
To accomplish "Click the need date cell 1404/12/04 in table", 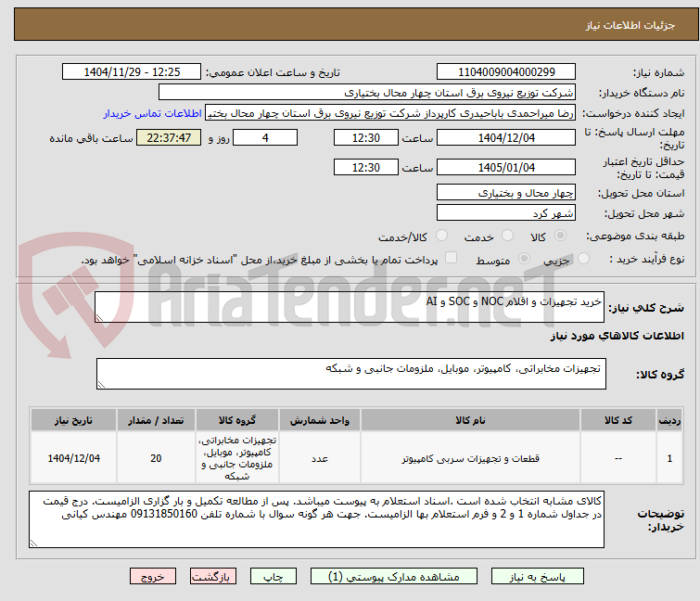I will click(73, 458).
